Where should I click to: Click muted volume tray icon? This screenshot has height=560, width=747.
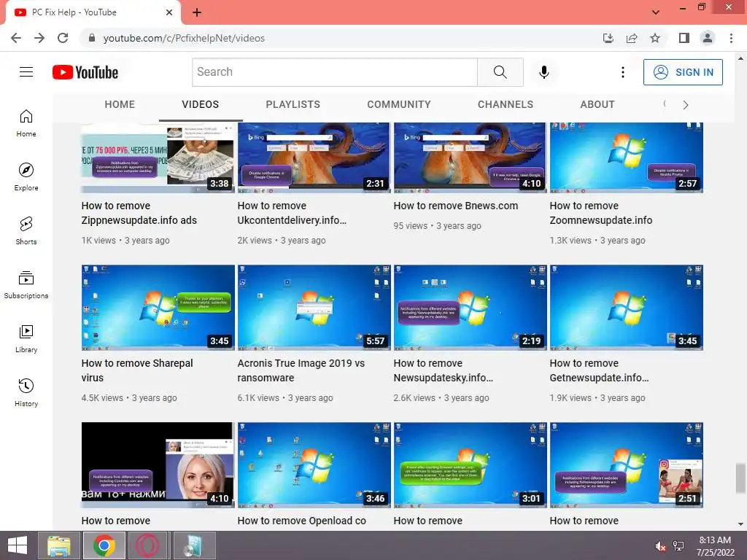[661, 546]
